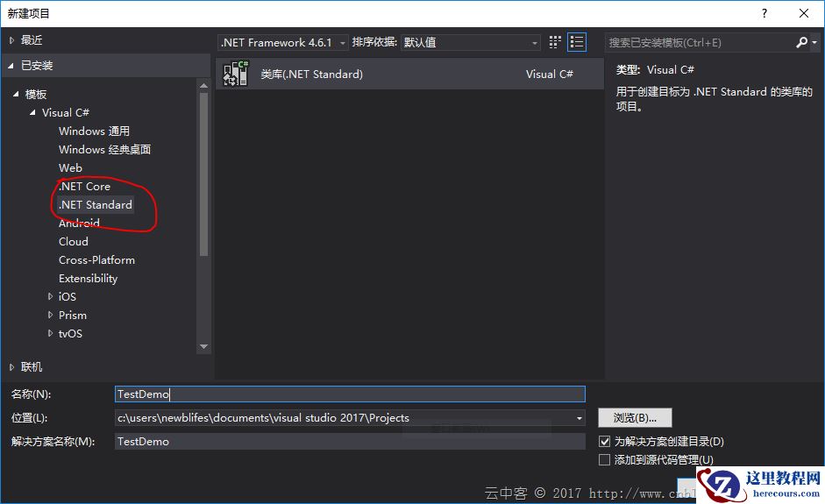The image size is (825, 504).
Task: Click the project name field TestDemo
Action: 350,394
